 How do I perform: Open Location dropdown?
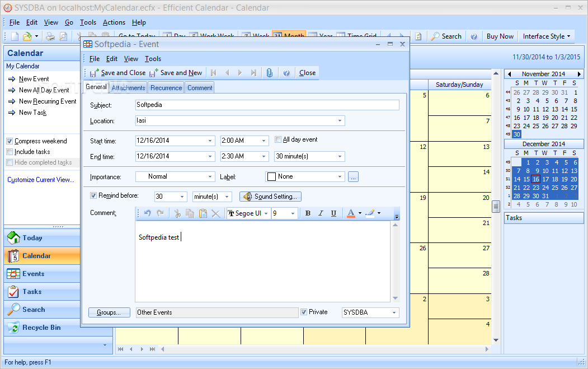(340, 120)
